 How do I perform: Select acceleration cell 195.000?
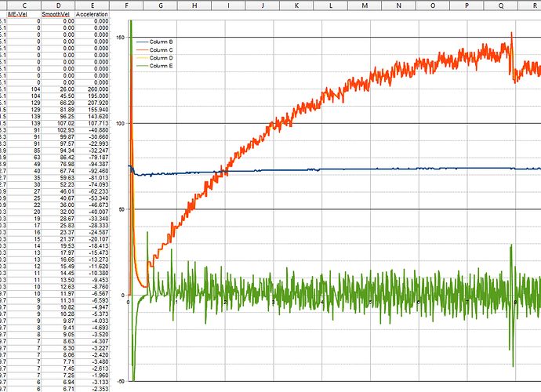pos(93,96)
